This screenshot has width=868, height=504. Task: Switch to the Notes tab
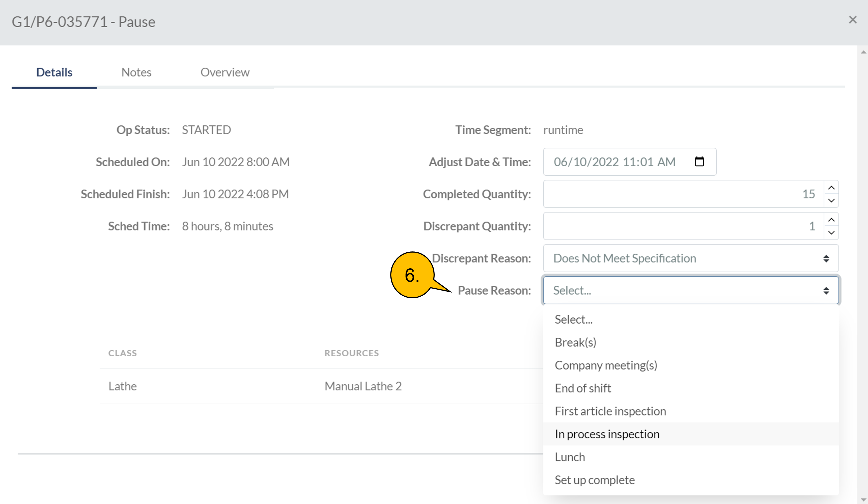click(136, 72)
